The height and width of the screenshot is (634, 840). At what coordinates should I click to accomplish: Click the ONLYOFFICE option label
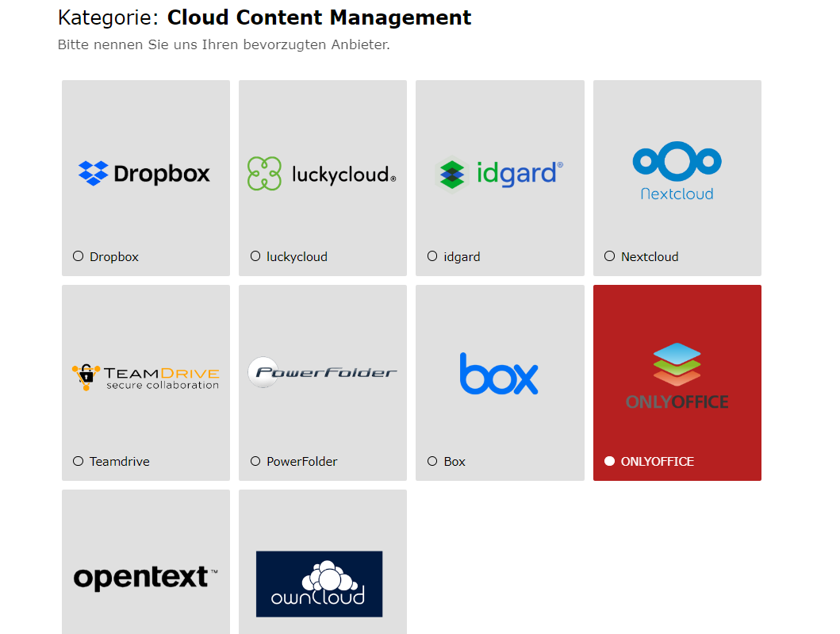point(658,462)
